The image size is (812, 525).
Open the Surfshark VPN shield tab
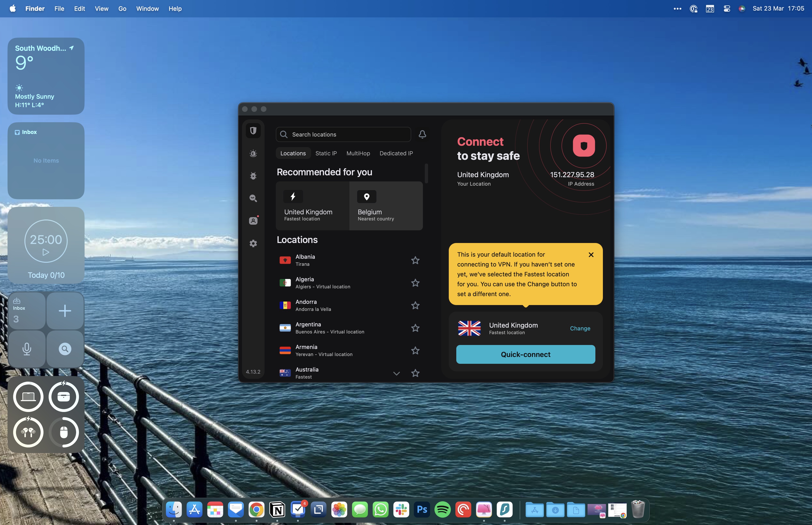click(253, 131)
